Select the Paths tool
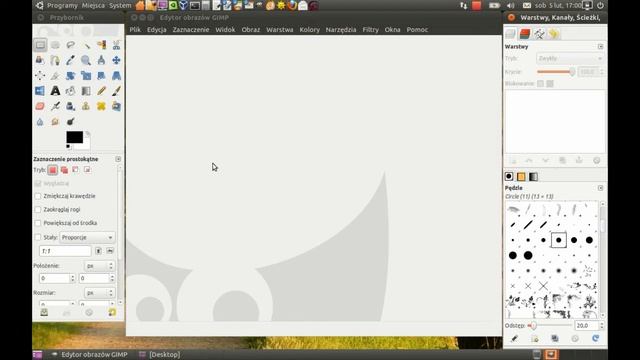This screenshot has width=640, height=360. click(x=55, y=60)
